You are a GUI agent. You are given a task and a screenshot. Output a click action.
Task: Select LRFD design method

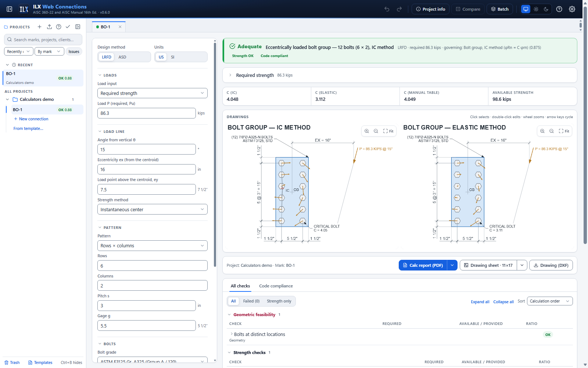107,57
